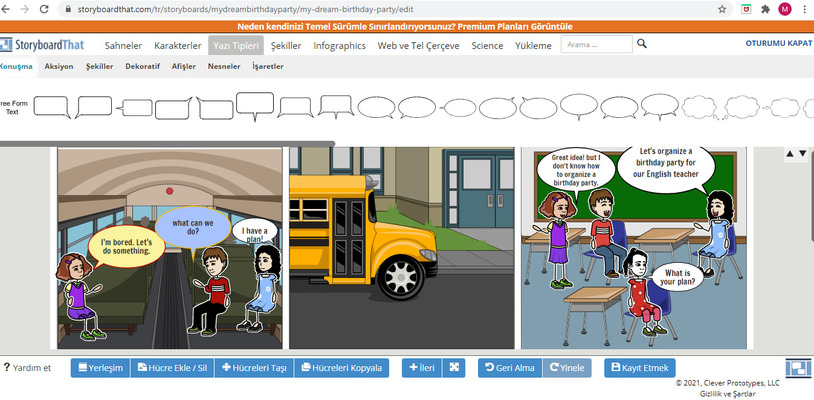
Task: Switch to the İşaretler tab
Action: [268, 66]
